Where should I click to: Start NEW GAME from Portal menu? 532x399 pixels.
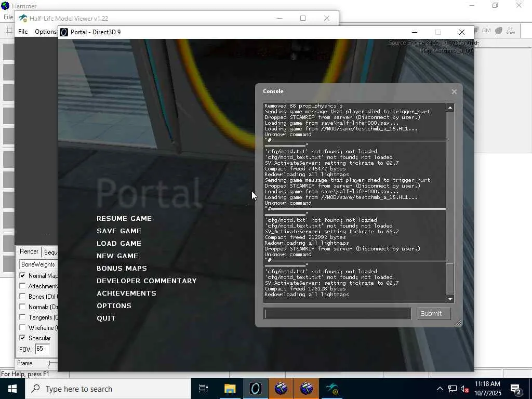tap(117, 256)
